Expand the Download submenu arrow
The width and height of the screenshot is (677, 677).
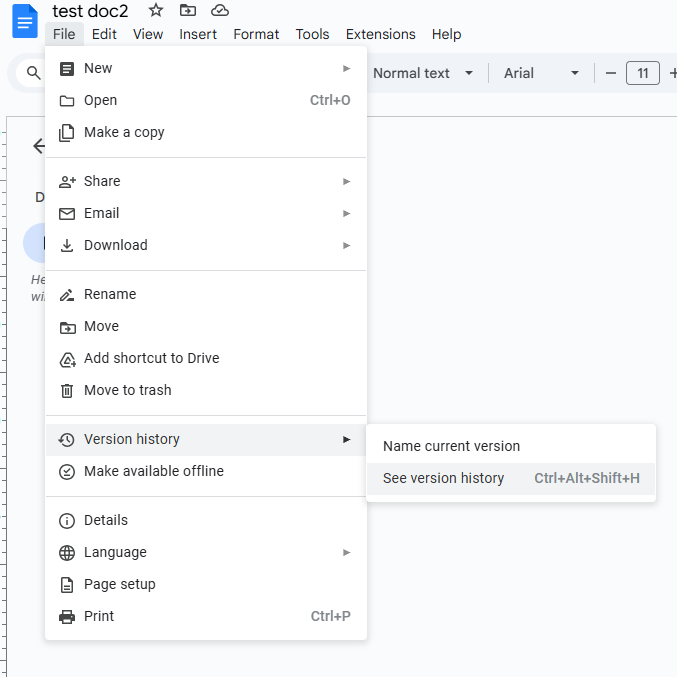[x=347, y=245]
